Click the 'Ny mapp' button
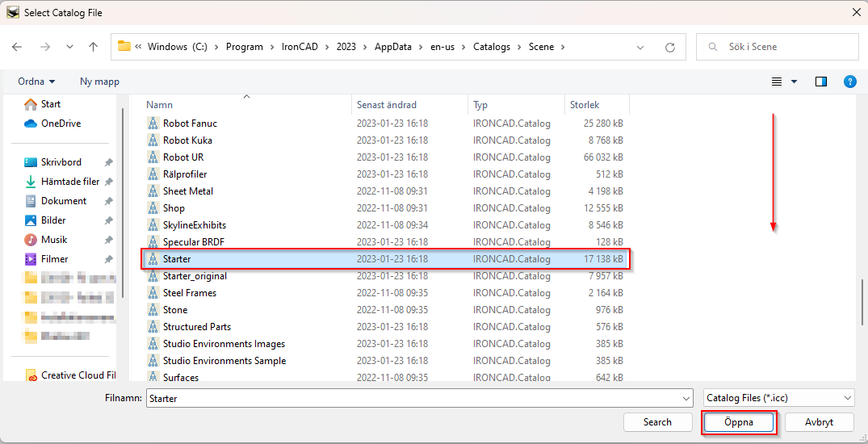Screen dimensions: 868x444 coord(99,82)
